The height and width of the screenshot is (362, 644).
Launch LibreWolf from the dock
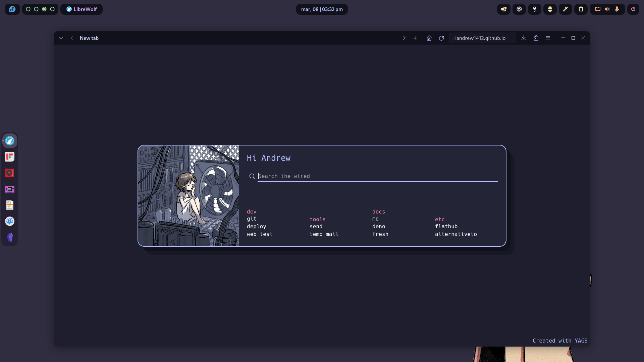[x=10, y=141]
